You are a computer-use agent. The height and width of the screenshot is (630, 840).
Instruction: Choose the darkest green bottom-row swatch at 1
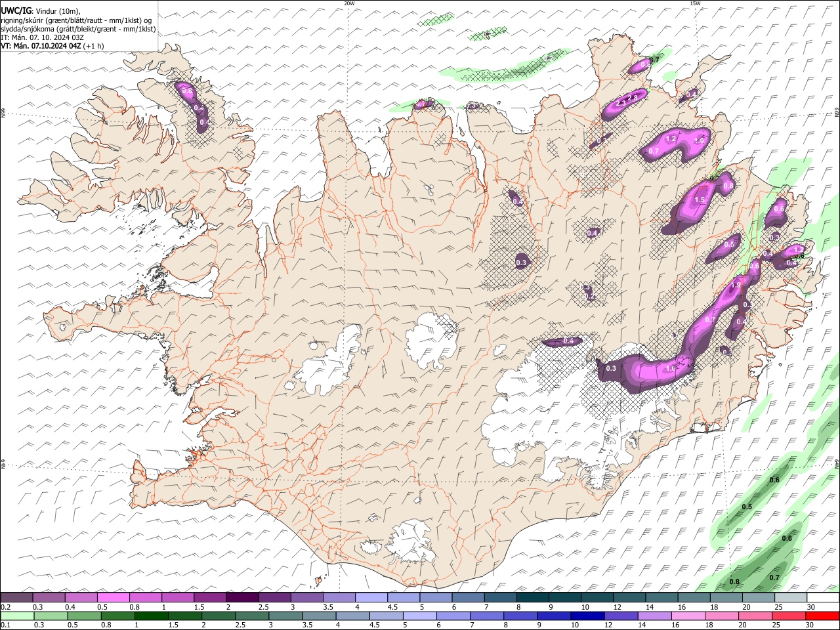[151, 616]
